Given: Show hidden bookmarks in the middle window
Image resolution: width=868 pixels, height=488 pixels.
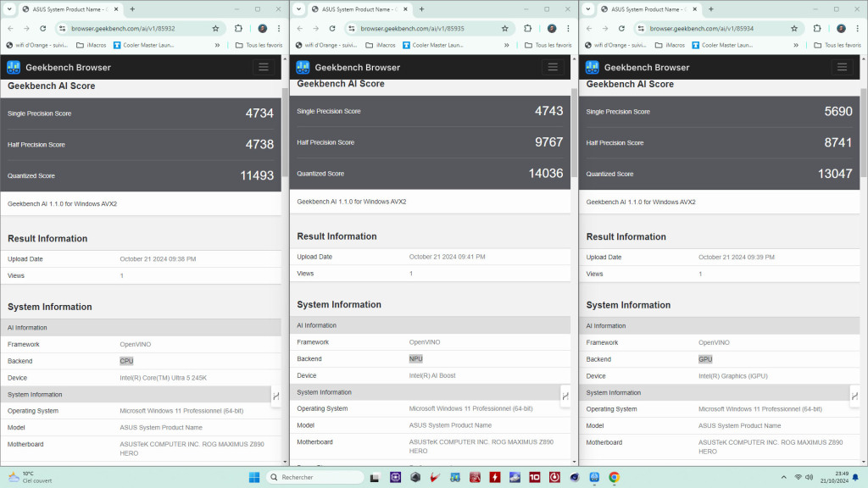Looking at the screenshot, I should [x=507, y=46].
